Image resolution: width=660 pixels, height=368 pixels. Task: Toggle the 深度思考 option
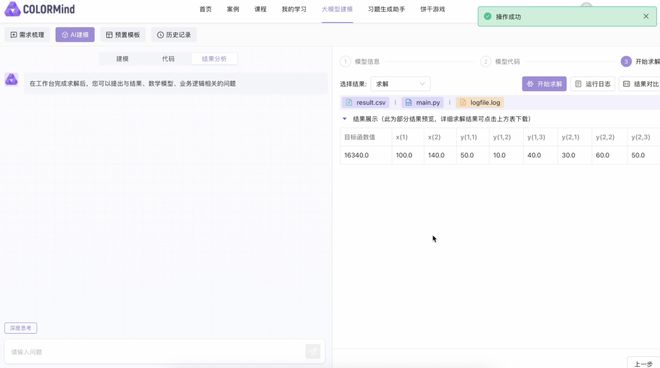coord(21,328)
